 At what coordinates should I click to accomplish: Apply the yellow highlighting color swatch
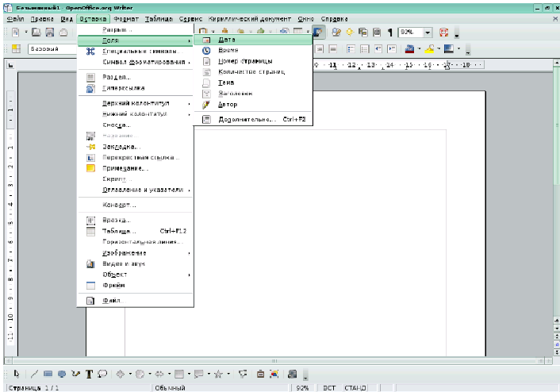click(429, 49)
